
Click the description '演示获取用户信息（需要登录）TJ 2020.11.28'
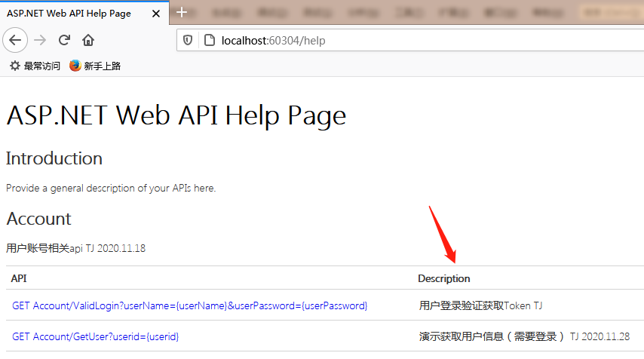tap(525, 337)
